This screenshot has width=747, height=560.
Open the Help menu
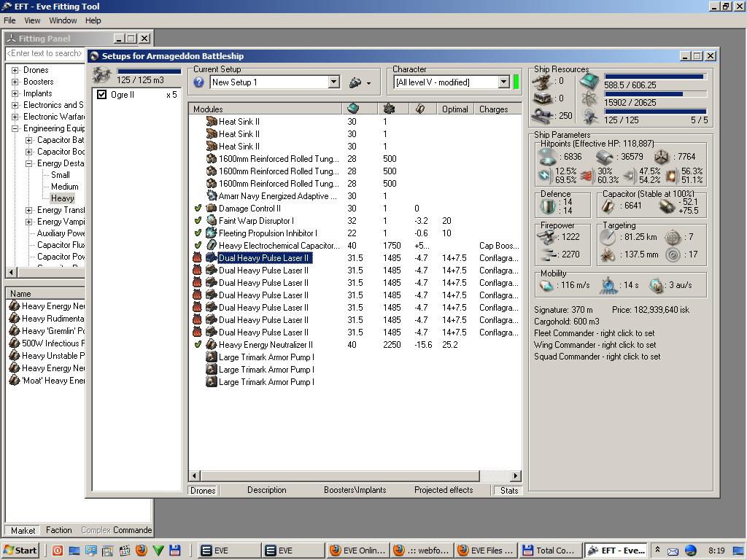93,20
